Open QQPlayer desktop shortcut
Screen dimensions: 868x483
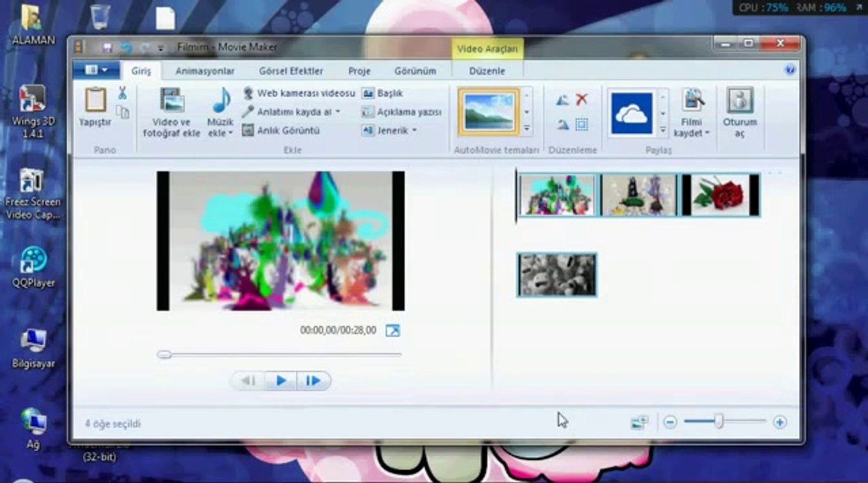click(x=33, y=267)
